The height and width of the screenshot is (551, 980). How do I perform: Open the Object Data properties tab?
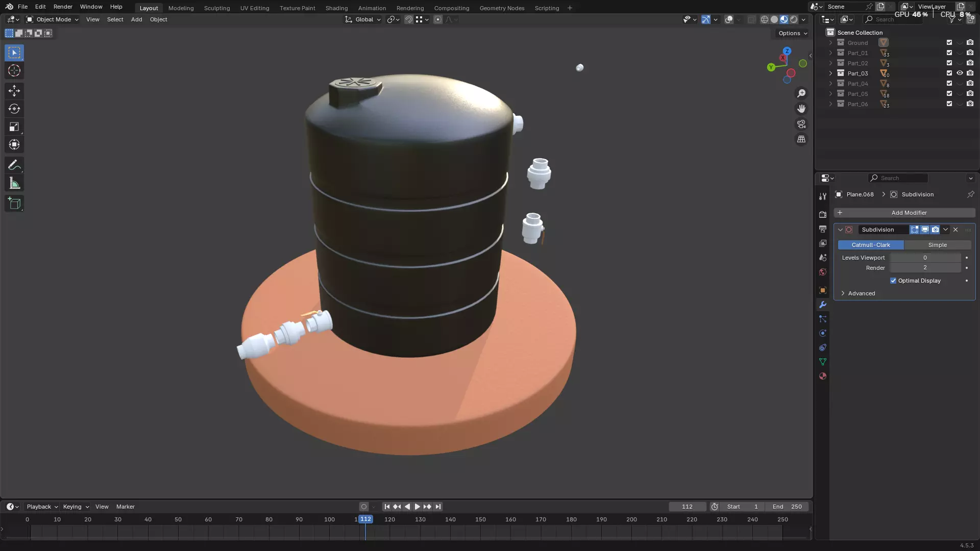[822, 362]
